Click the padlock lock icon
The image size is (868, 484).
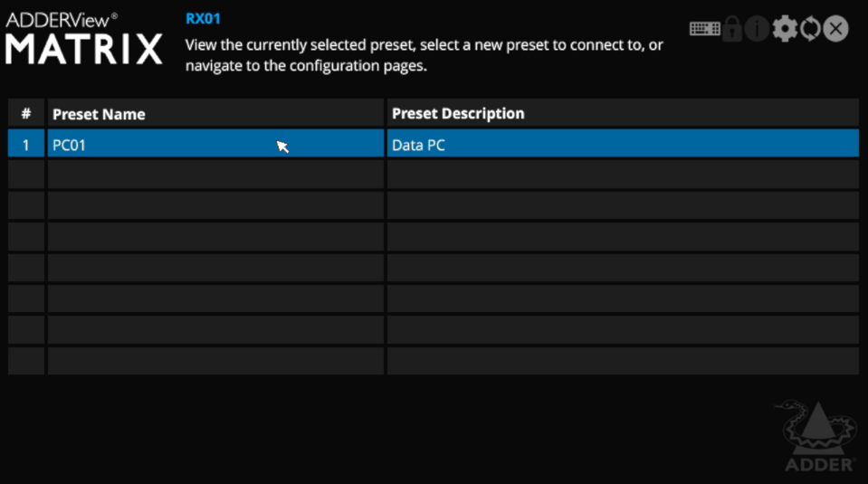(x=732, y=29)
